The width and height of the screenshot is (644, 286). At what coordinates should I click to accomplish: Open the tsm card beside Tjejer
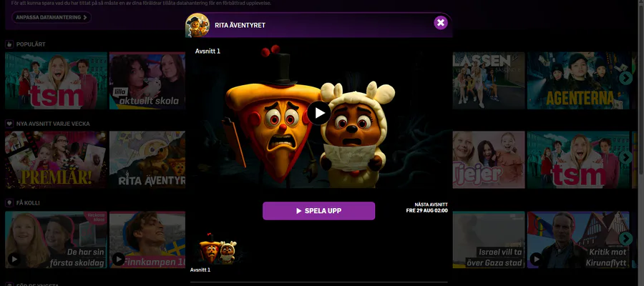(578, 159)
